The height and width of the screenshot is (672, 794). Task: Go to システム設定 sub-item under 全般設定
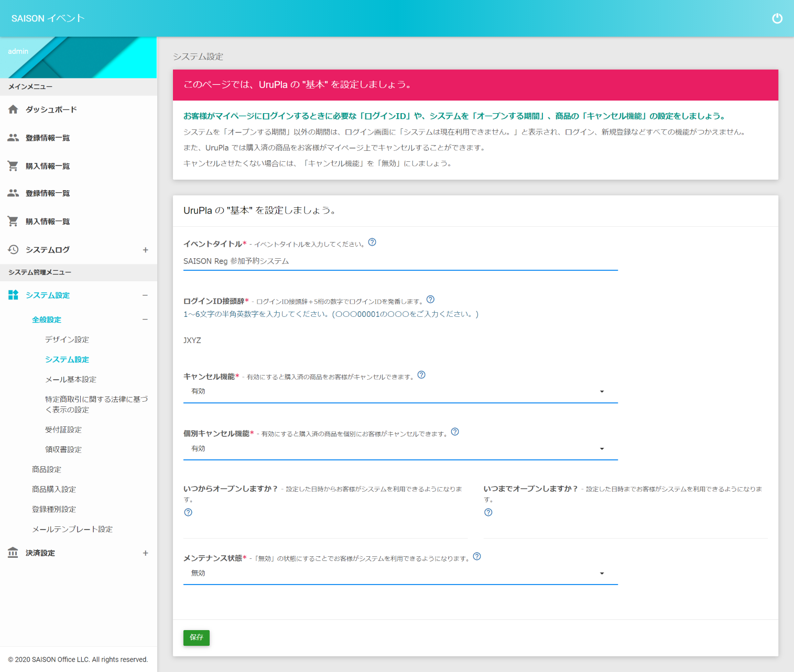[67, 359]
